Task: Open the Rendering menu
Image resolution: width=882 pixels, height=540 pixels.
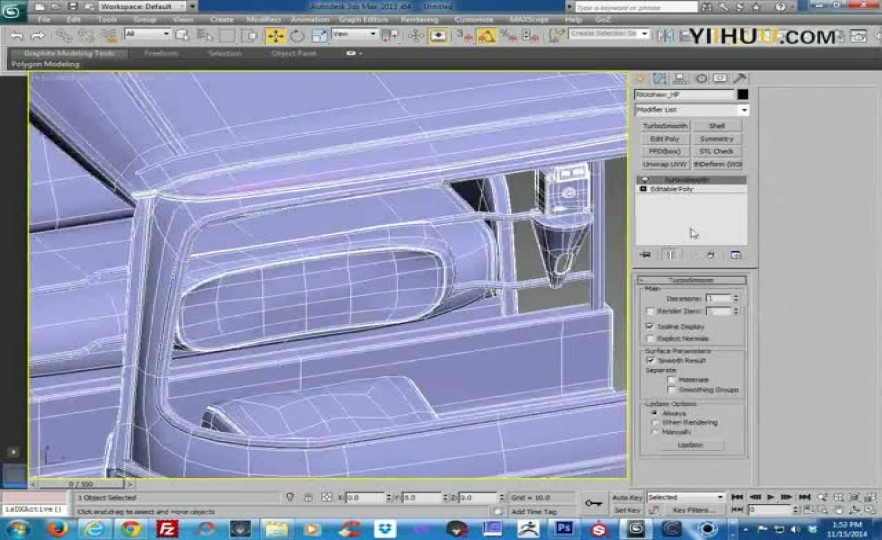Action: pos(419,20)
